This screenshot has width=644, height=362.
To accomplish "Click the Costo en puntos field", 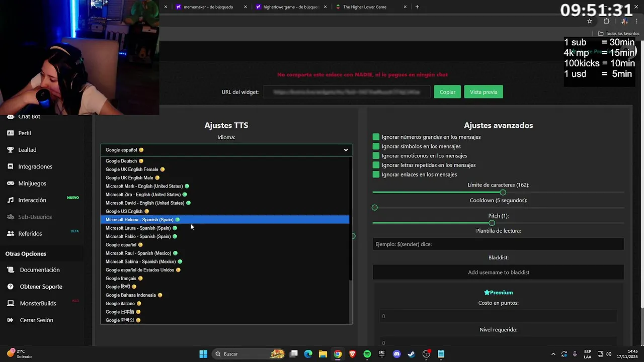I will click(498, 316).
